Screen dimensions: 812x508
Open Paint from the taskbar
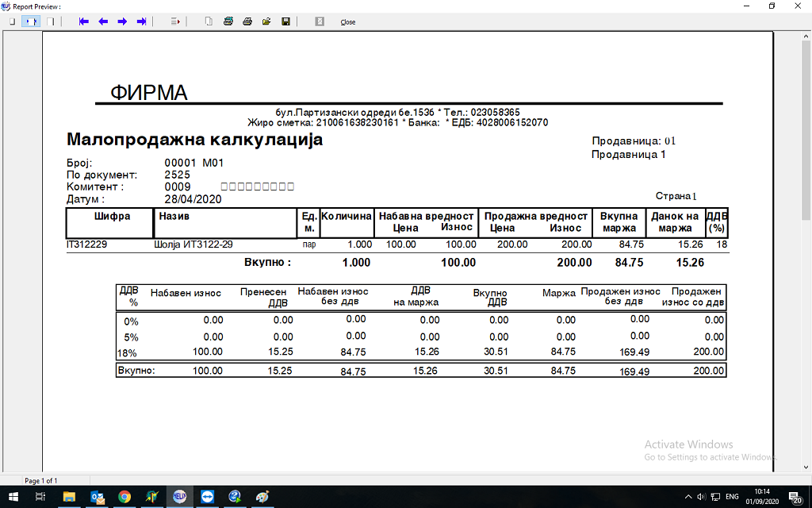pyautogui.click(x=262, y=497)
